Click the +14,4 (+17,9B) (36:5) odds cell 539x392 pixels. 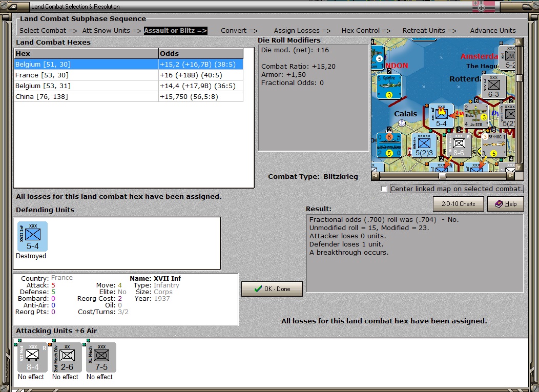(x=201, y=86)
